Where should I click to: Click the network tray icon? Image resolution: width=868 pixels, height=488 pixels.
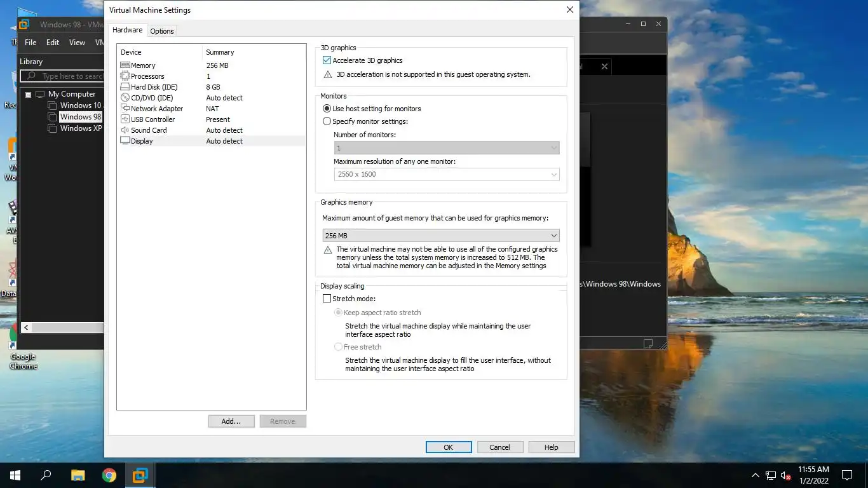(771, 475)
